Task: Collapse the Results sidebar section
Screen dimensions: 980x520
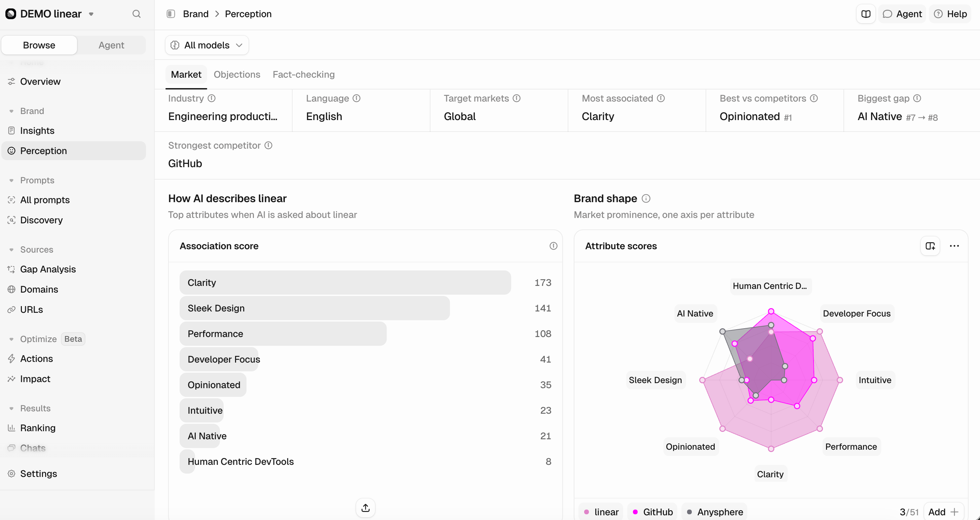Action: coord(30,408)
